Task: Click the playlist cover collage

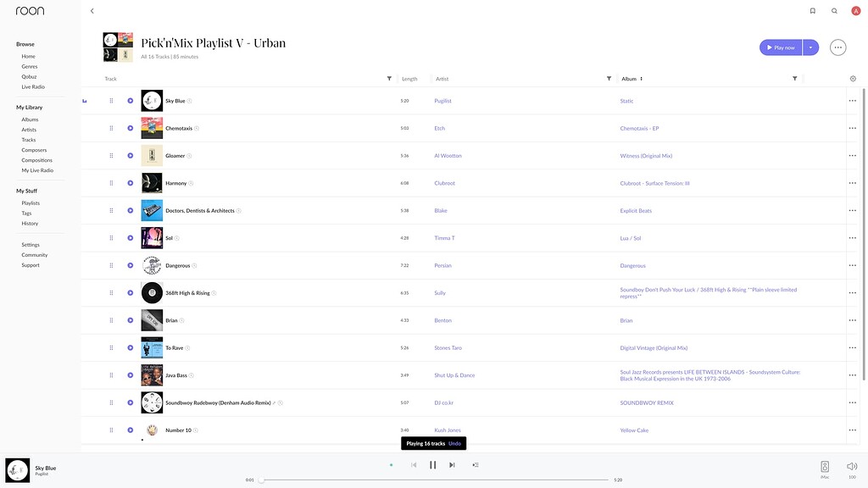Action: (x=118, y=47)
